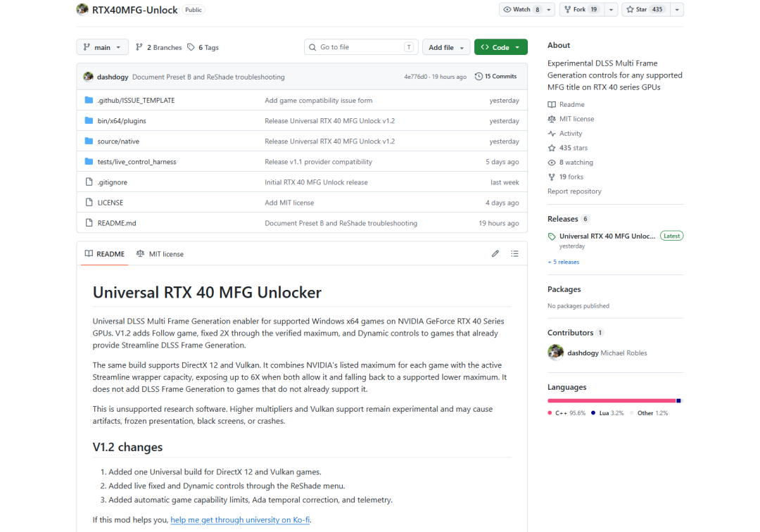Open the green Code dropdown
The height and width of the screenshot is (532, 760).
pyautogui.click(x=501, y=47)
